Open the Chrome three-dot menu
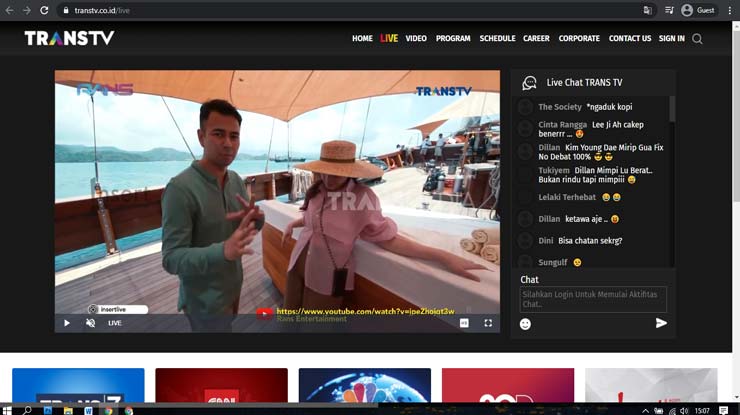 [x=730, y=10]
